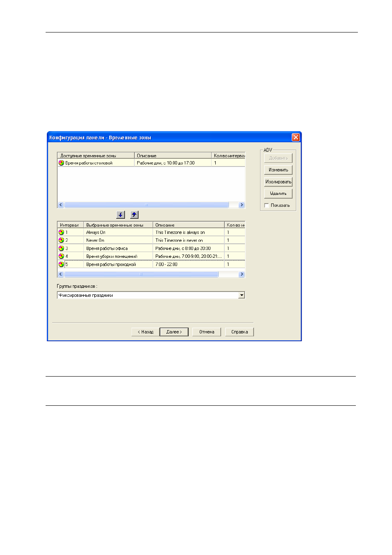Click the icon beside Время работы столовой
Screen dimensions: 392x555
pos(61,163)
